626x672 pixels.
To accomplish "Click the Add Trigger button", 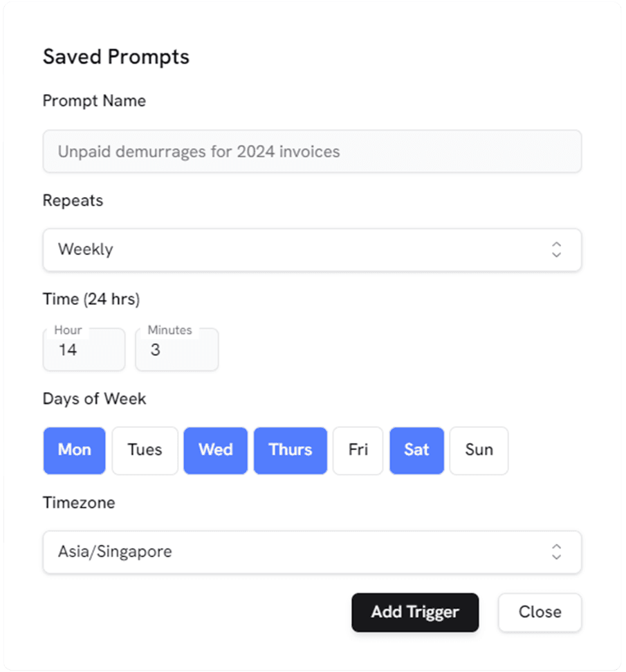I will pyautogui.click(x=415, y=612).
